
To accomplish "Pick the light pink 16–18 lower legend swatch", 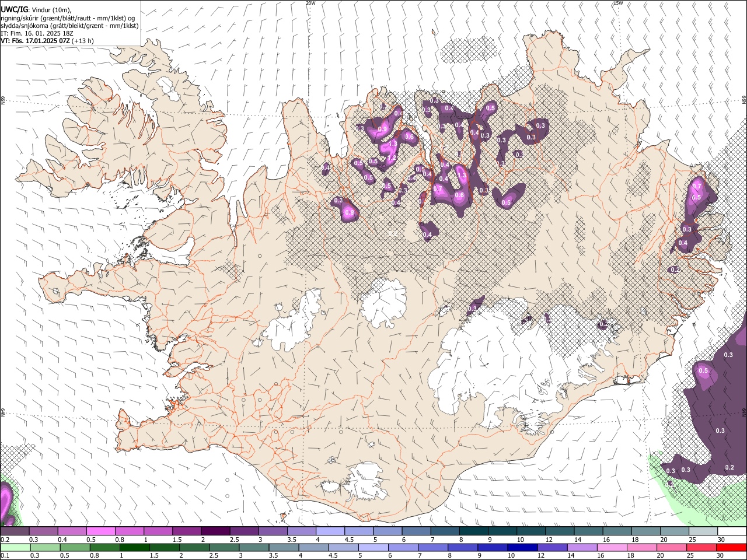I will (612, 547).
